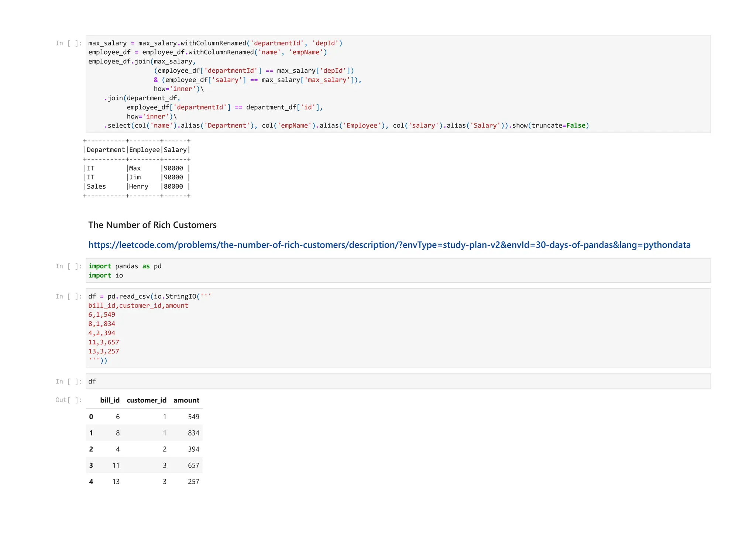This screenshot has width=756, height=534.
Task: Click the code cell containing only df
Action: [398, 381]
